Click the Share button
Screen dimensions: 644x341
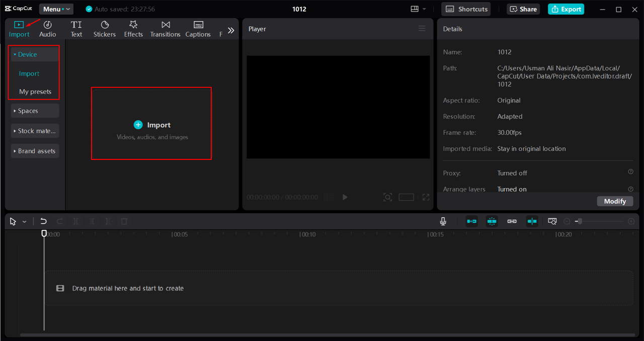click(523, 9)
